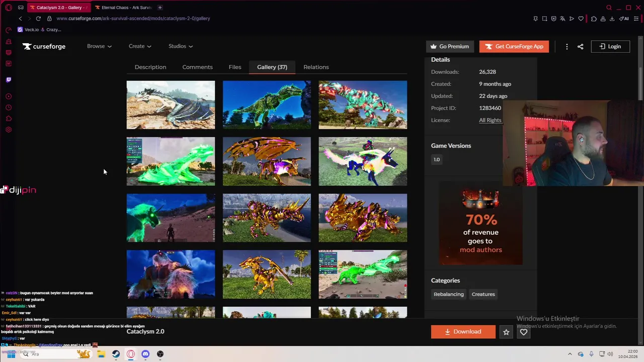This screenshot has width=644, height=362.
Task: Open the Creatures category tag
Action: [483, 294]
